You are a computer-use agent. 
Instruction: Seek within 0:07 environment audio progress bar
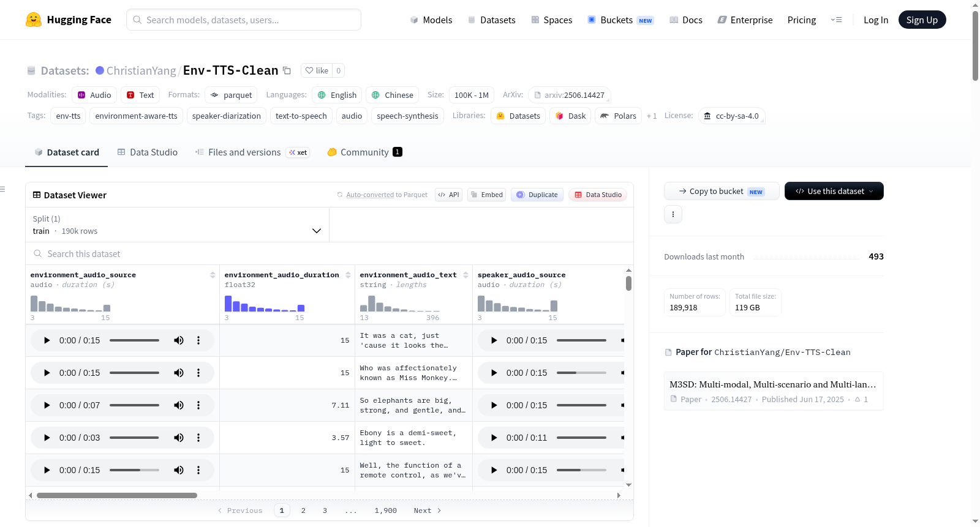pyautogui.click(x=134, y=405)
